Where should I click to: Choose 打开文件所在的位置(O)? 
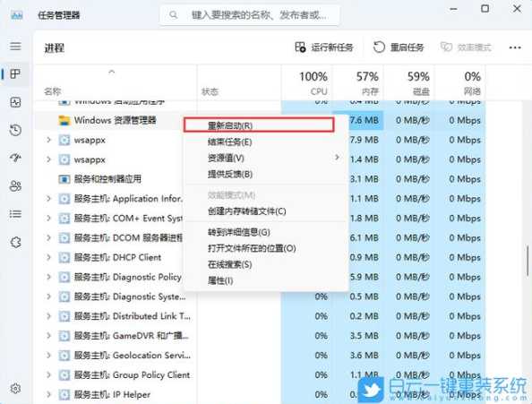click(266, 248)
